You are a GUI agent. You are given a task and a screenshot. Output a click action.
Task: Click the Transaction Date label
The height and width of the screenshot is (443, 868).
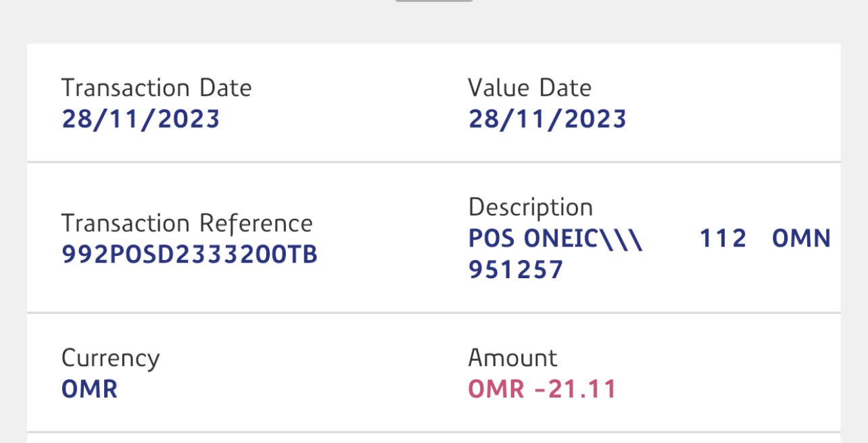click(x=156, y=88)
